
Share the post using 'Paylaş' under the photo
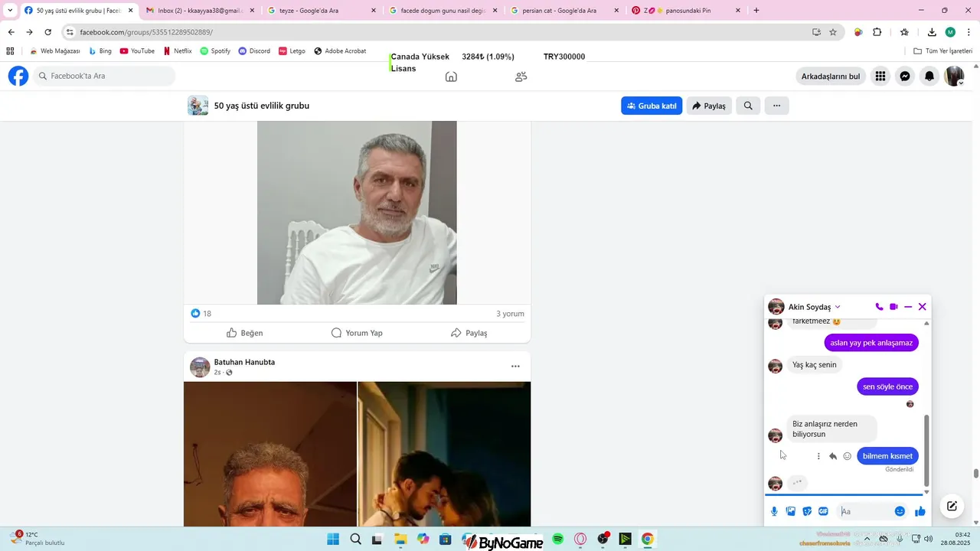469,333
